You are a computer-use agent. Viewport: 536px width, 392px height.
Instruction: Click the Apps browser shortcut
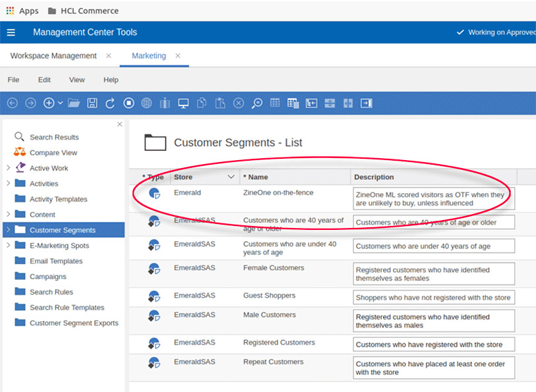click(22, 11)
